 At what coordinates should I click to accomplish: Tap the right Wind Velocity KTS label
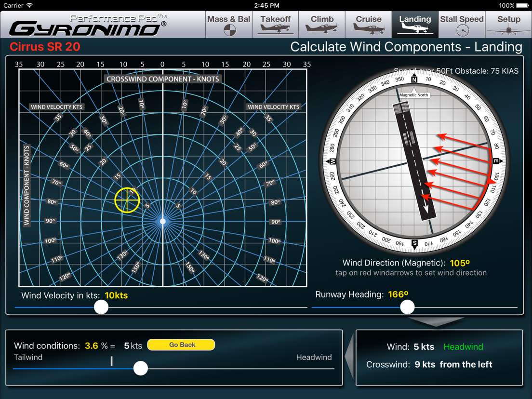tap(273, 107)
